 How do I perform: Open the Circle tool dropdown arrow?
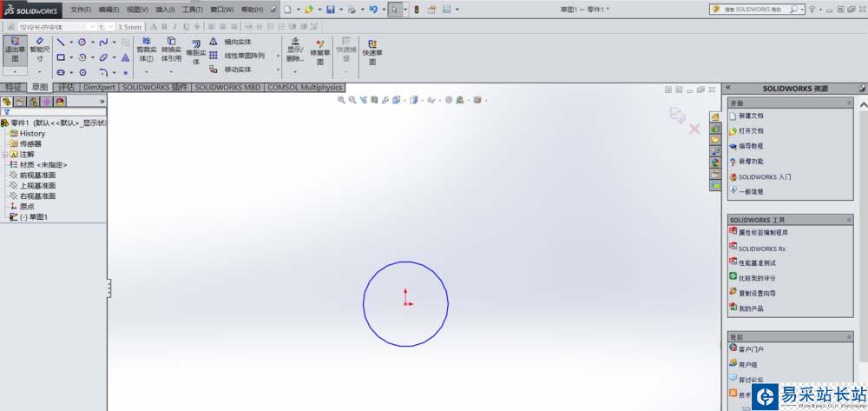92,42
